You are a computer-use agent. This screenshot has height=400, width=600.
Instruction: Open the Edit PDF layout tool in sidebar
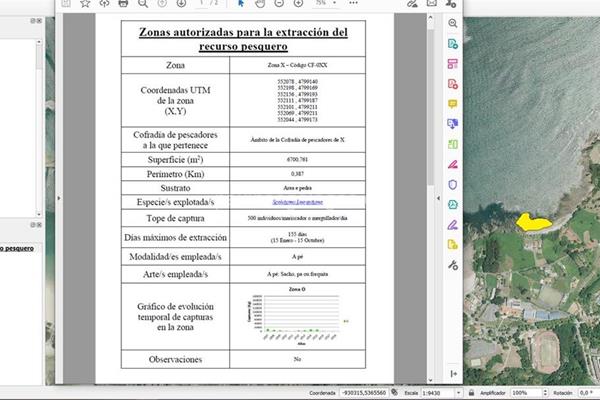click(453, 64)
